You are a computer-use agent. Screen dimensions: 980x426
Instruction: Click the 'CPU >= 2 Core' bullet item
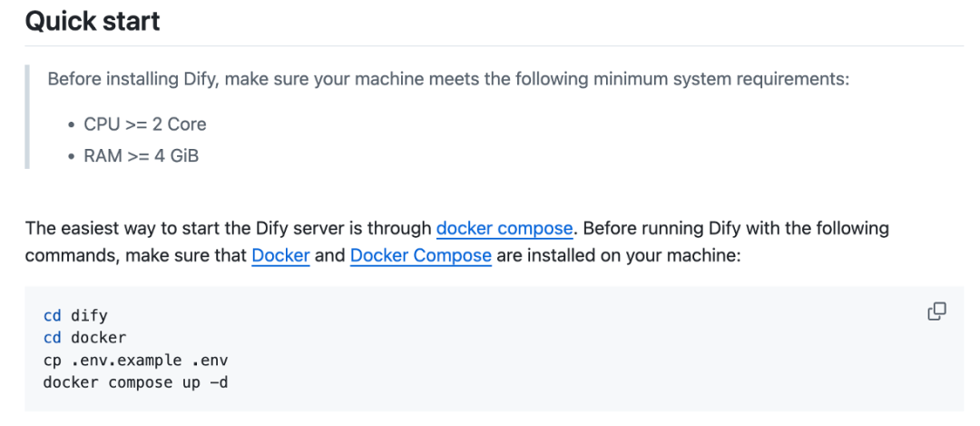[x=145, y=124]
